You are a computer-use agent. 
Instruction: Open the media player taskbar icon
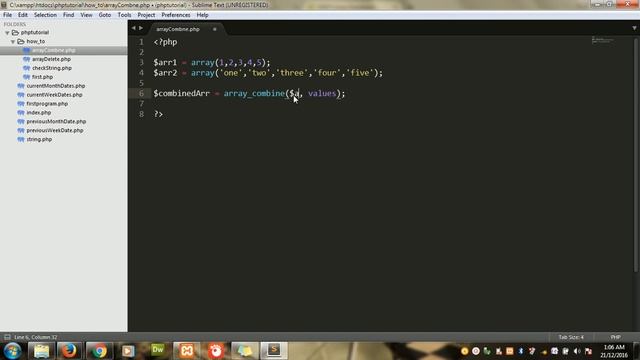(x=128, y=351)
